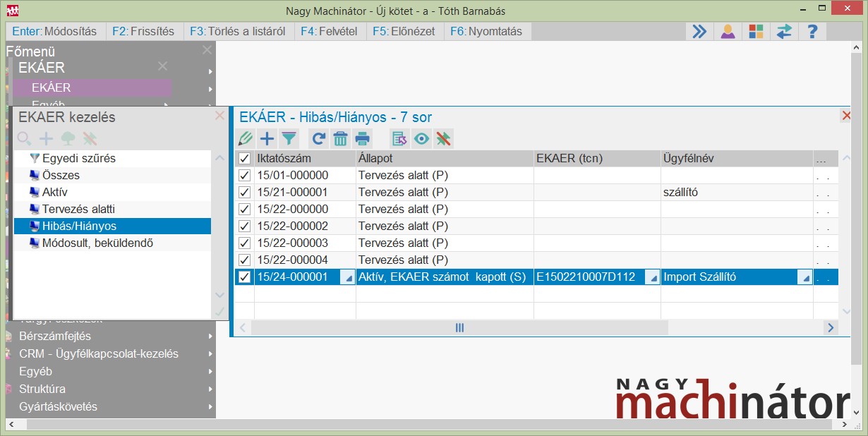The height and width of the screenshot is (436, 868).
Task: Click the trash can delete icon
Action: tap(340, 138)
